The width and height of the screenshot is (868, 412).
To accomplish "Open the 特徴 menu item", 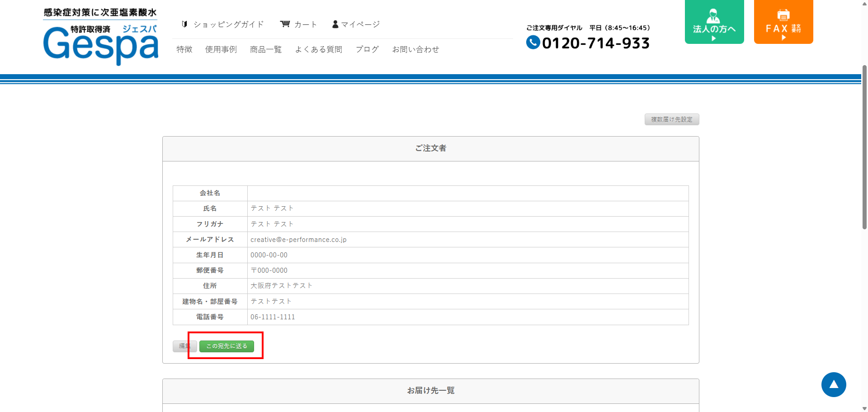I will pos(184,49).
